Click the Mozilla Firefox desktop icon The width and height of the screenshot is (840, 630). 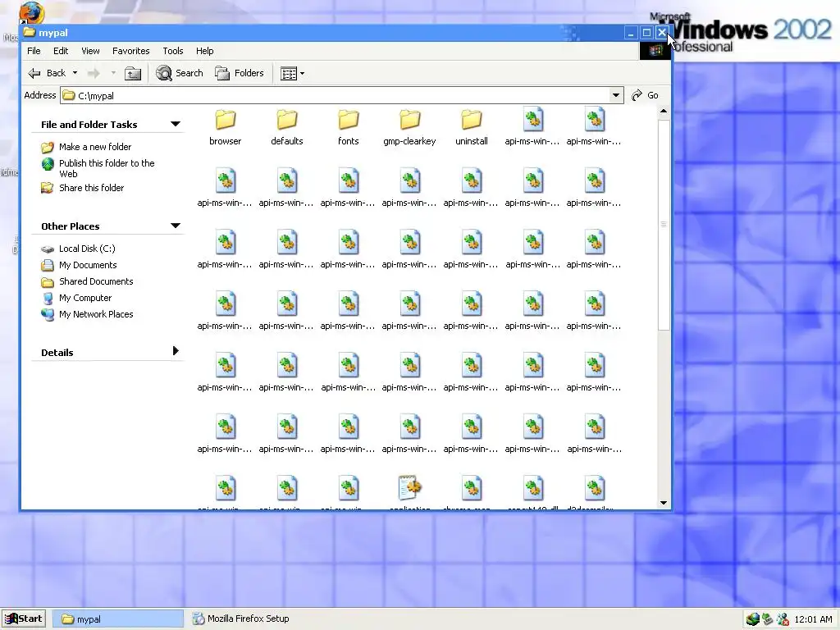point(30,11)
